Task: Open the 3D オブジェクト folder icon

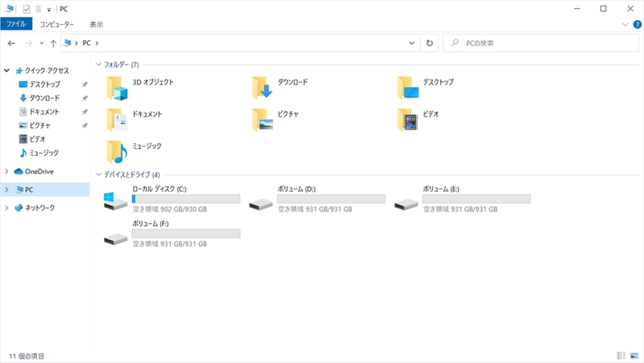Action: [x=118, y=87]
